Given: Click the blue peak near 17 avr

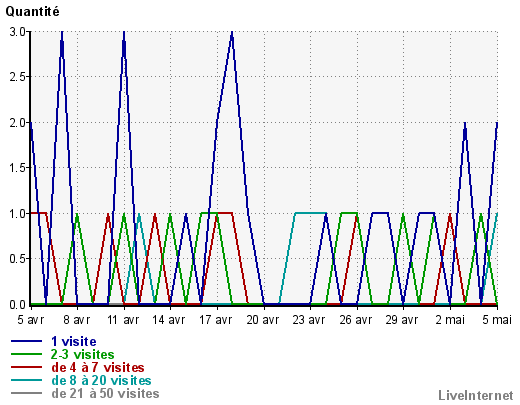Looking at the screenshot, I should [x=232, y=33].
